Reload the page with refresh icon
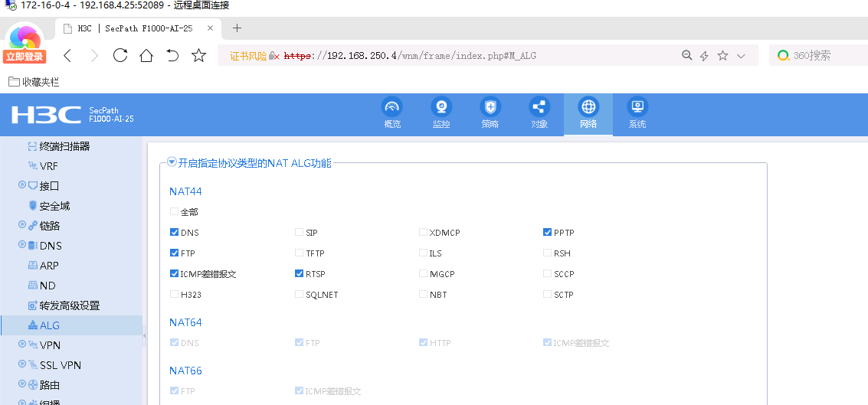Screen dimensions: 868x405 point(120,55)
